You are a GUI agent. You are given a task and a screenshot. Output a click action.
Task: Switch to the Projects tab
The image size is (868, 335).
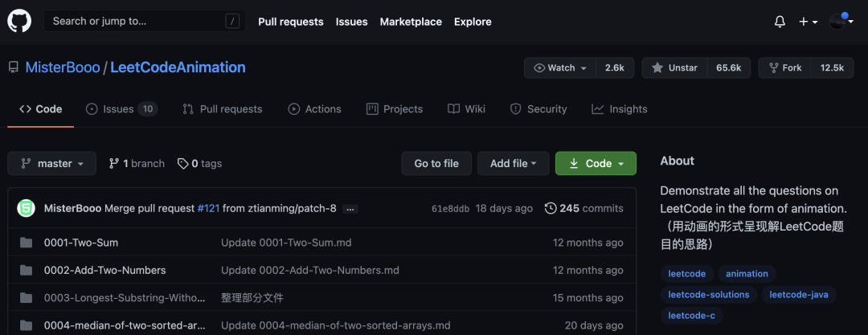click(395, 109)
